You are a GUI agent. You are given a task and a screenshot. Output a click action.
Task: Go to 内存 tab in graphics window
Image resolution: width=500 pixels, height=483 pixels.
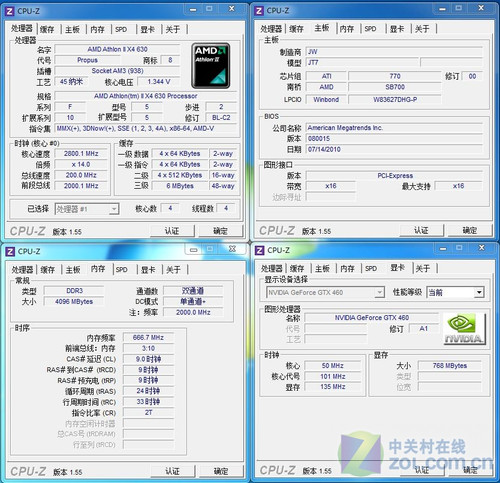click(x=347, y=268)
